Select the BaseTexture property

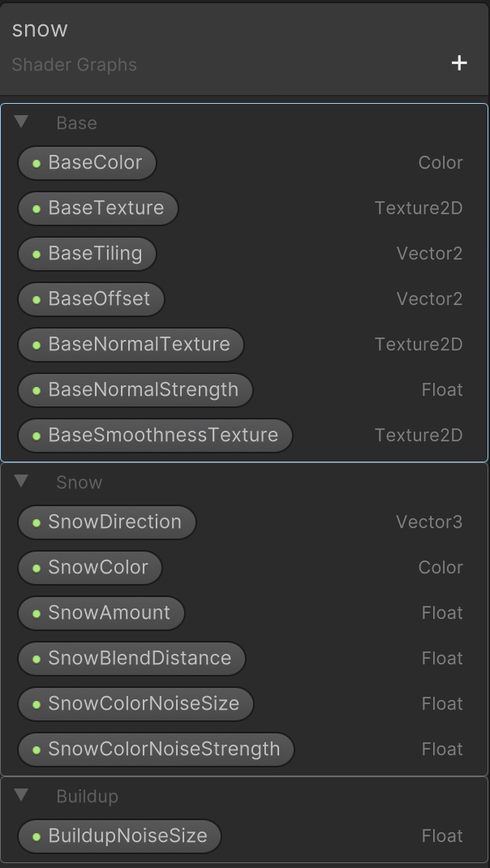(97, 208)
